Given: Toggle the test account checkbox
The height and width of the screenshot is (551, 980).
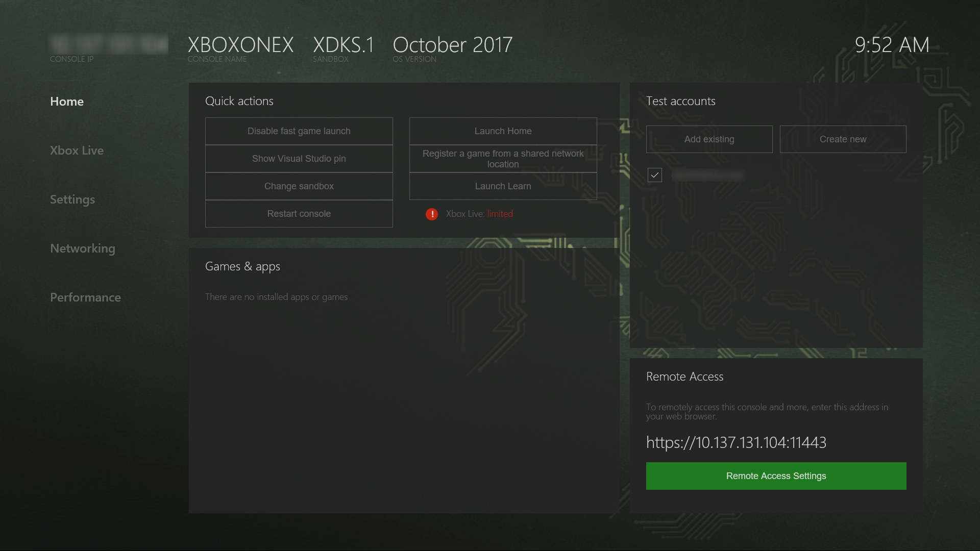Looking at the screenshot, I should click(x=654, y=174).
